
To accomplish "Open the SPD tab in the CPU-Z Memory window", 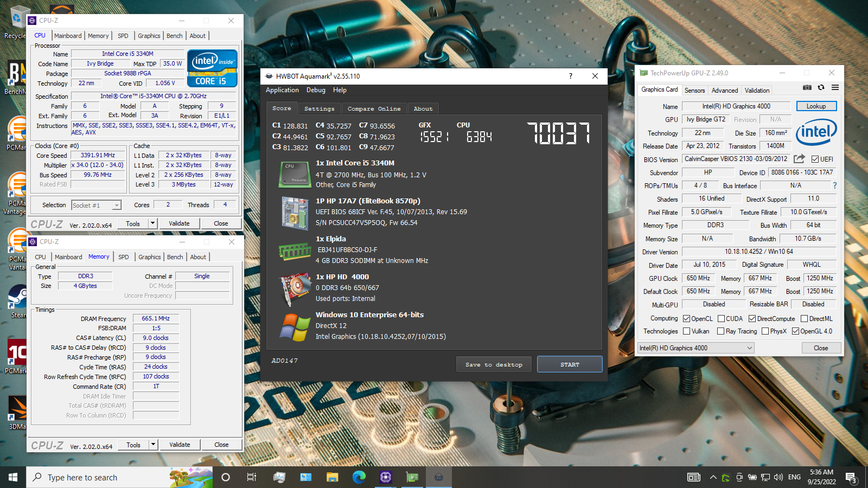I will (124, 257).
